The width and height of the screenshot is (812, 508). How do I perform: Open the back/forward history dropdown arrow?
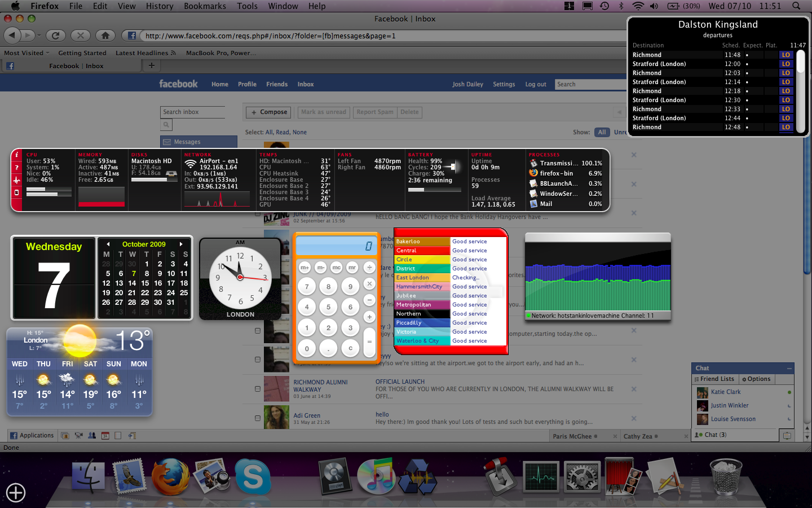(39, 36)
